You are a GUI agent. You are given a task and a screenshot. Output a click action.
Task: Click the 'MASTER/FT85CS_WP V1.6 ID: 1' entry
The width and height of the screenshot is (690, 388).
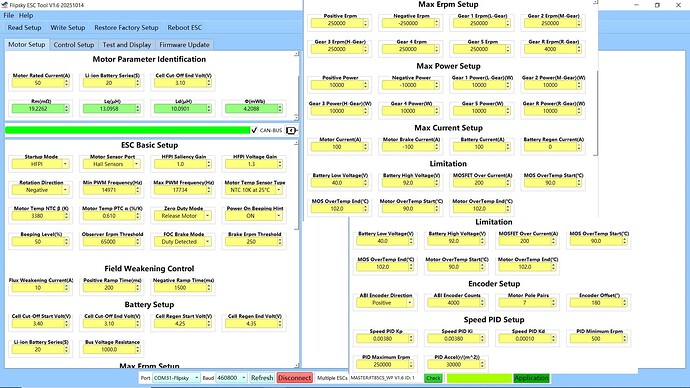(383, 378)
